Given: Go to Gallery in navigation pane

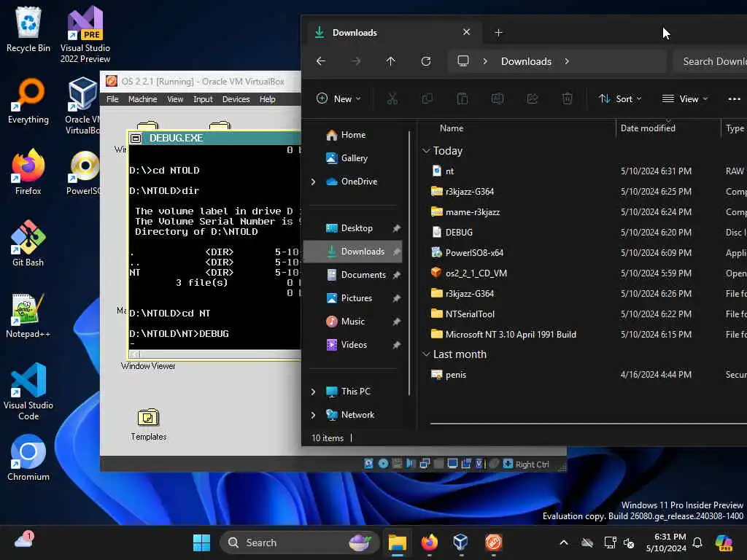Looking at the screenshot, I should tap(352, 158).
